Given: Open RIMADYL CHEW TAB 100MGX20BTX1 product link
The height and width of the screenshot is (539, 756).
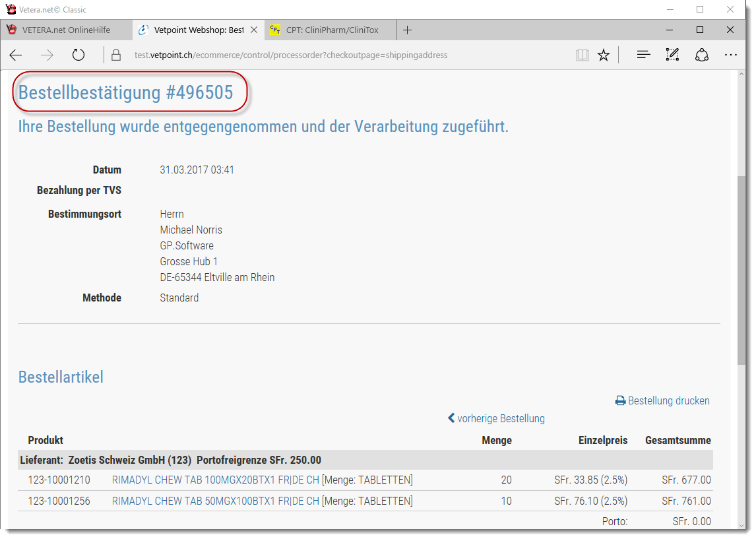Looking at the screenshot, I should coord(215,480).
